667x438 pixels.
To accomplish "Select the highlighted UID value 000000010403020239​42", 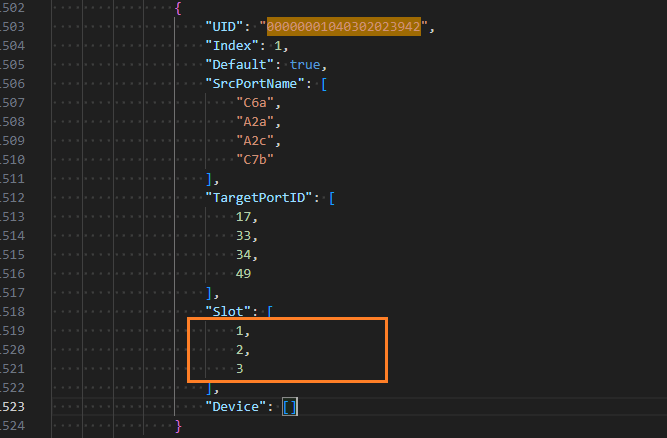I will 344,26.
